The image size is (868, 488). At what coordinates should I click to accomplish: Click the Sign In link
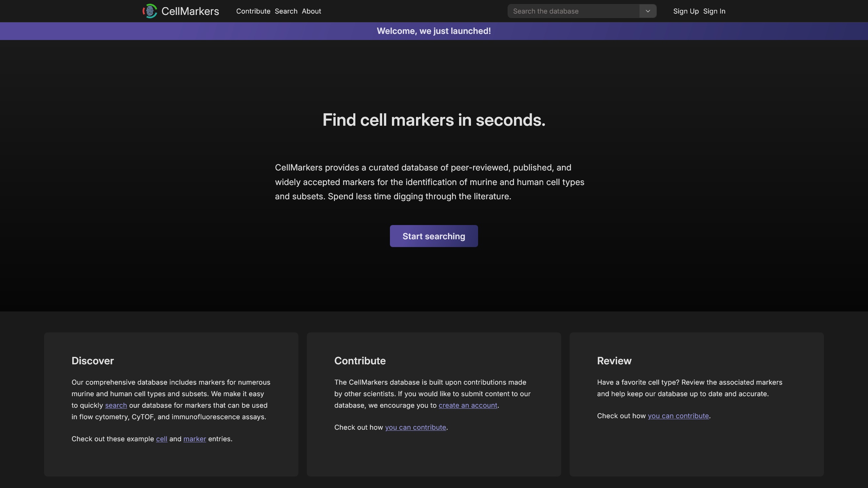(x=714, y=11)
